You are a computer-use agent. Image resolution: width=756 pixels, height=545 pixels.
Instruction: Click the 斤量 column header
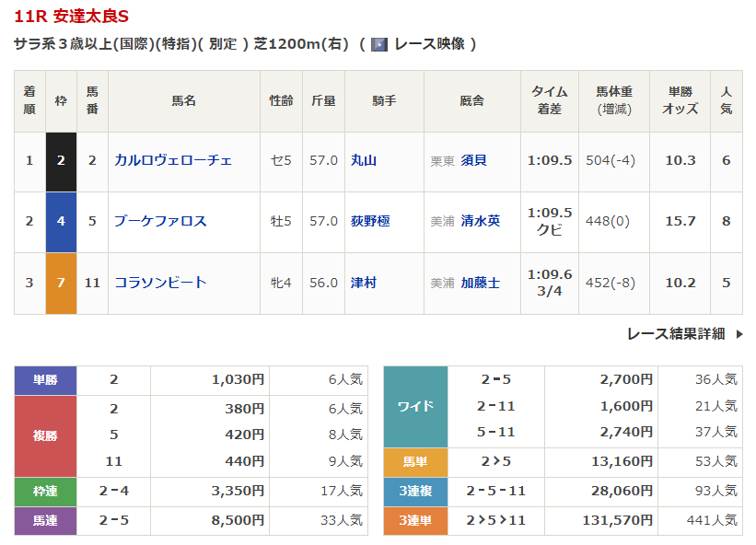click(323, 100)
